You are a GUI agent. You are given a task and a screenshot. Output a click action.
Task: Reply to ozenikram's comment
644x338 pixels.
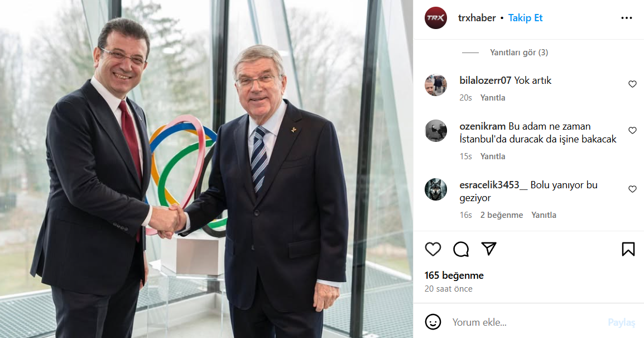[x=493, y=156]
